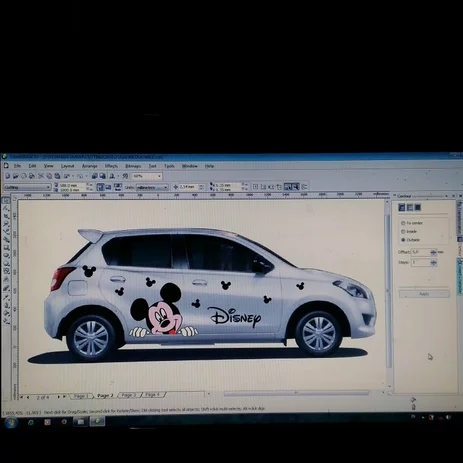Click the Cut scissors icon

pos(41,176)
